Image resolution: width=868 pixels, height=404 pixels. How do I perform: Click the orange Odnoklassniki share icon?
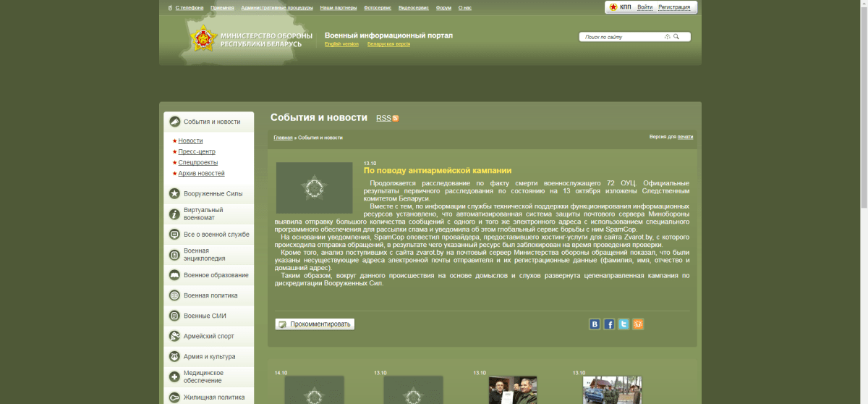pos(638,324)
